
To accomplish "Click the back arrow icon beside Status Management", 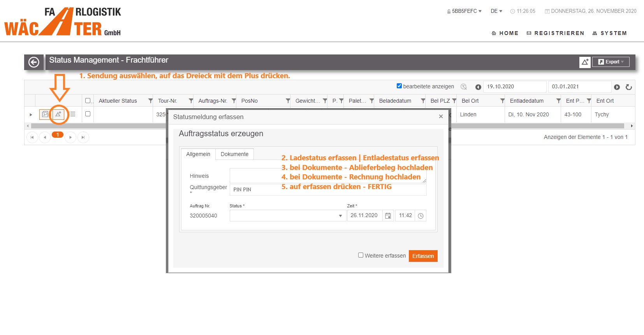I will pyautogui.click(x=34, y=62).
